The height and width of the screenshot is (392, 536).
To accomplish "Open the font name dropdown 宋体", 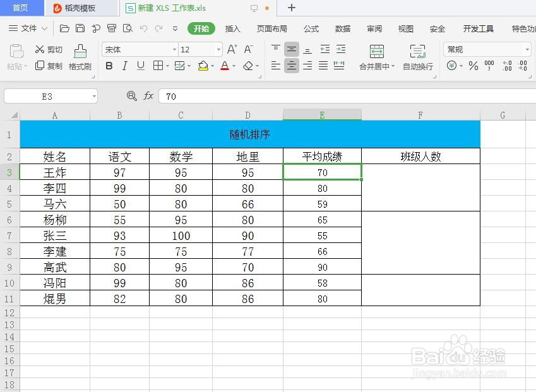I will click(174, 50).
